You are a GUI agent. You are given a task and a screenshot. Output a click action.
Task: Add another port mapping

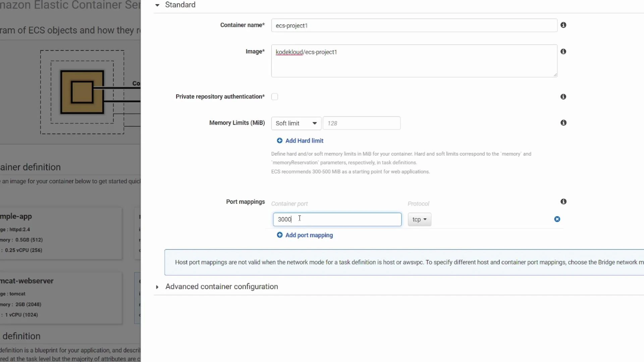(x=309, y=235)
